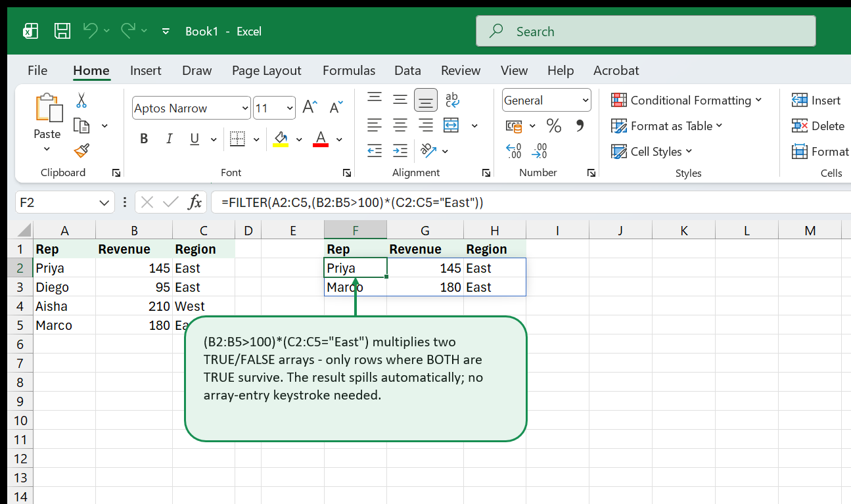Viewport: 851px width, 504px height.
Task: Click the Cut scissors icon
Action: coord(81,100)
